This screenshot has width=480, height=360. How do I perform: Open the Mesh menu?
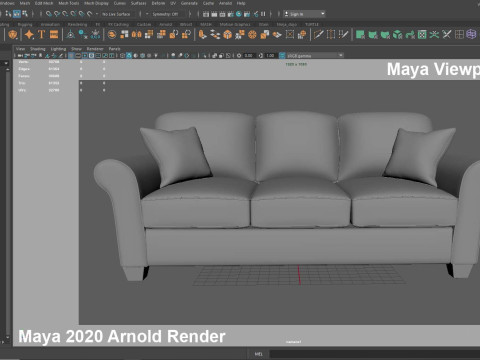pyautogui.click(x=25, y=3)
